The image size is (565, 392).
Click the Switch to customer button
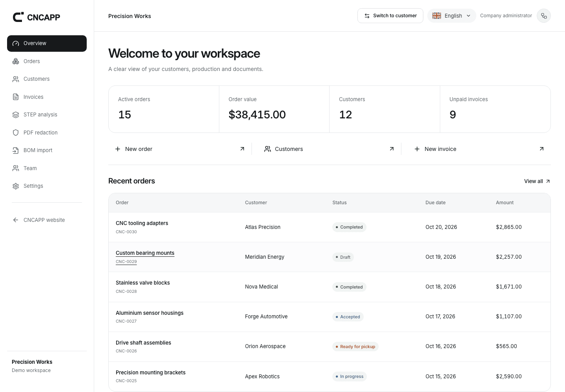(390, 16)
